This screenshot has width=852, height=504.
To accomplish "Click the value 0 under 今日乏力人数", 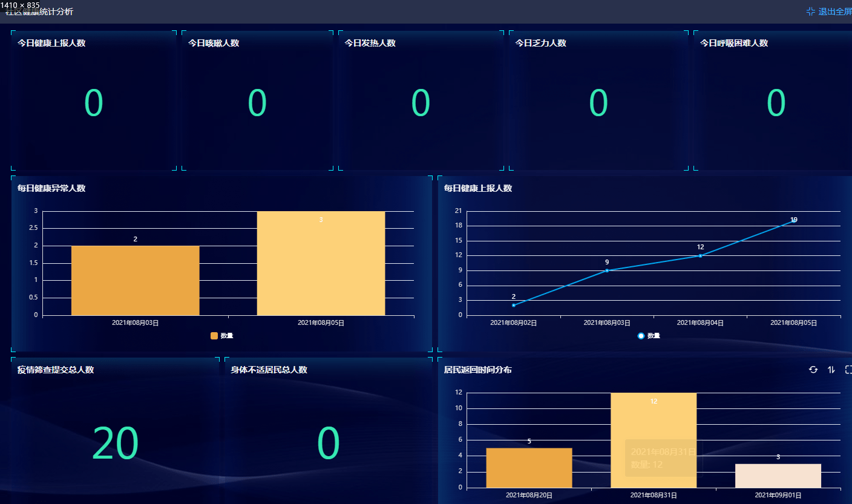I will (x=598, y=103).
